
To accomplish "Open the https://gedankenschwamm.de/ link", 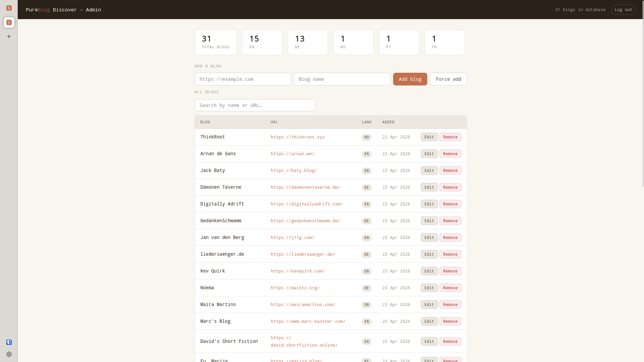I will [x=305, y=221].
